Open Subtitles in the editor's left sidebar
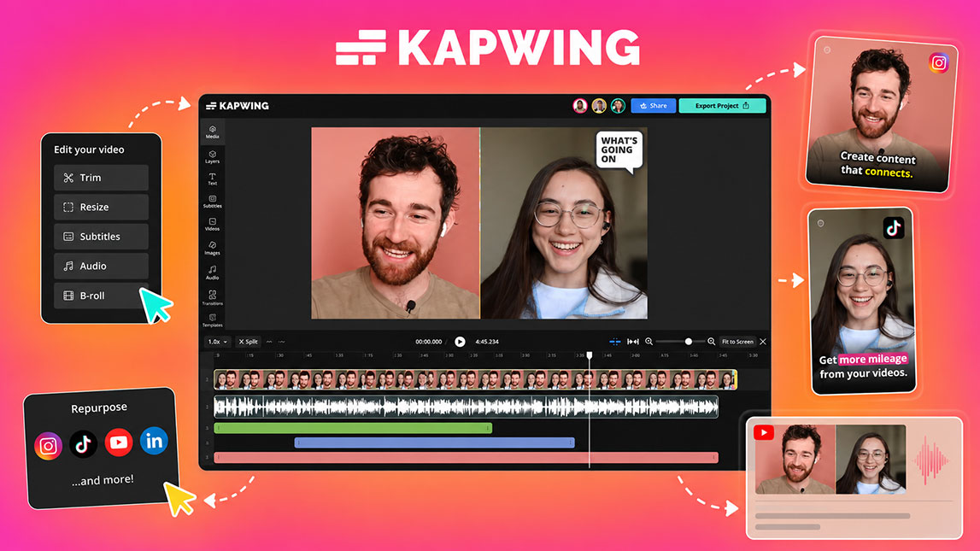Screen dimensions: 980x551 click(x=213, y=201)
